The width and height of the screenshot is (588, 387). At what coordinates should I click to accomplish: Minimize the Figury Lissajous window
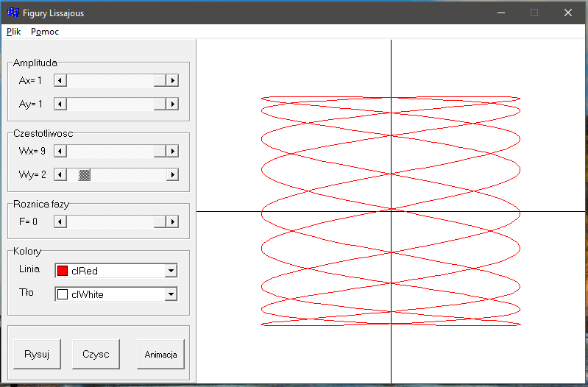[x=501, y=13]
